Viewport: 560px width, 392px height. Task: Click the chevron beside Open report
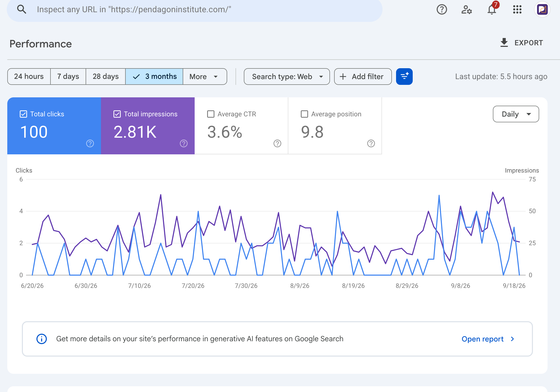[x=512, y=339]
